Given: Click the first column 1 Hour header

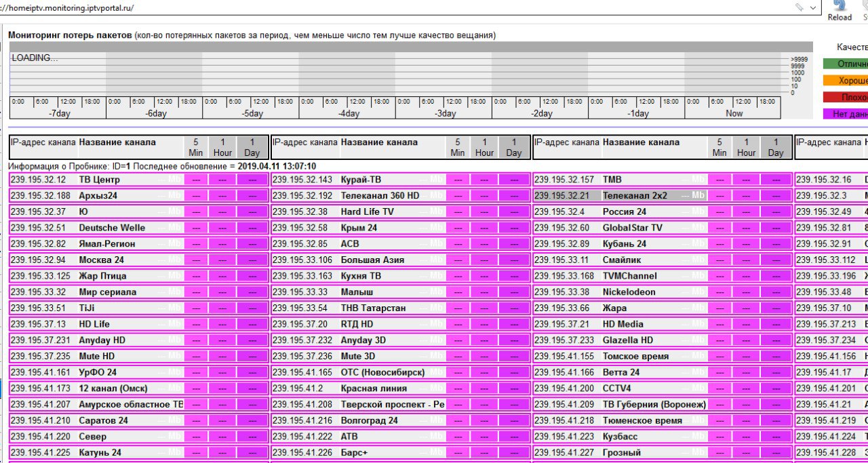Looking at the screenshot, I should pos(222,147).
